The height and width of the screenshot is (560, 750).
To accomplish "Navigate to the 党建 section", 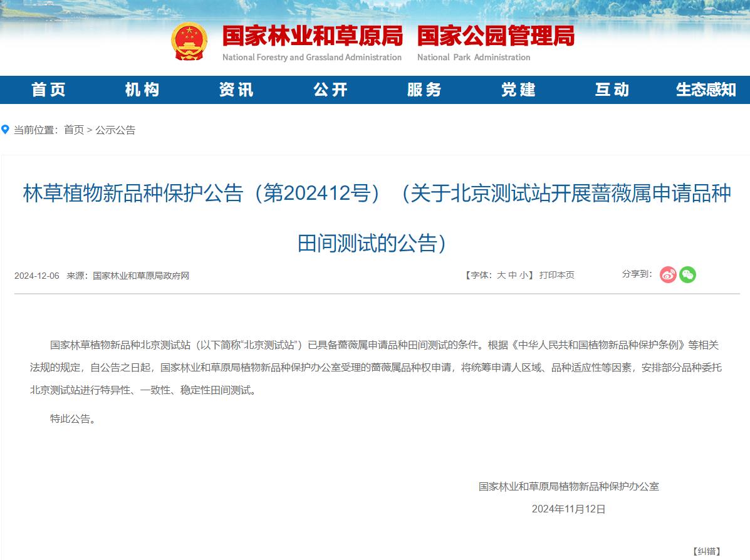I will [x=518, y=90].
